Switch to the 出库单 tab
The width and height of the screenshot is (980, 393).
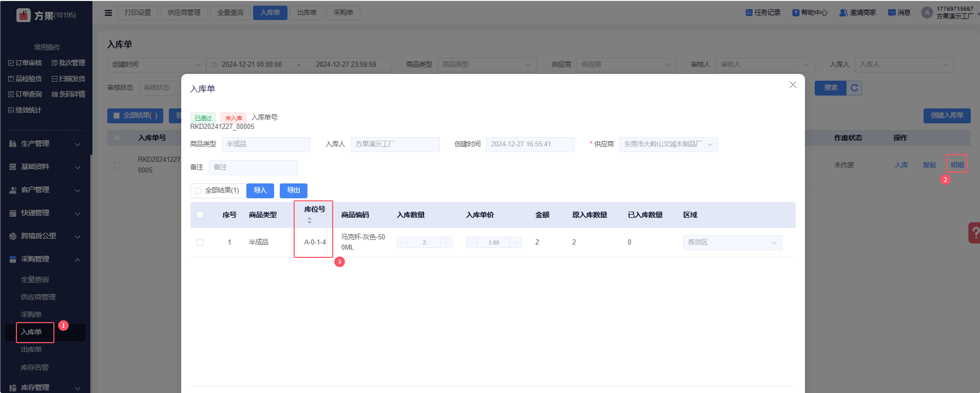tap(306, 13)
